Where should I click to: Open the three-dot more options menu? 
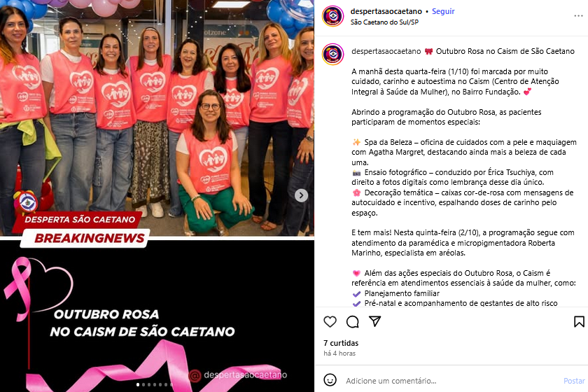578,16
